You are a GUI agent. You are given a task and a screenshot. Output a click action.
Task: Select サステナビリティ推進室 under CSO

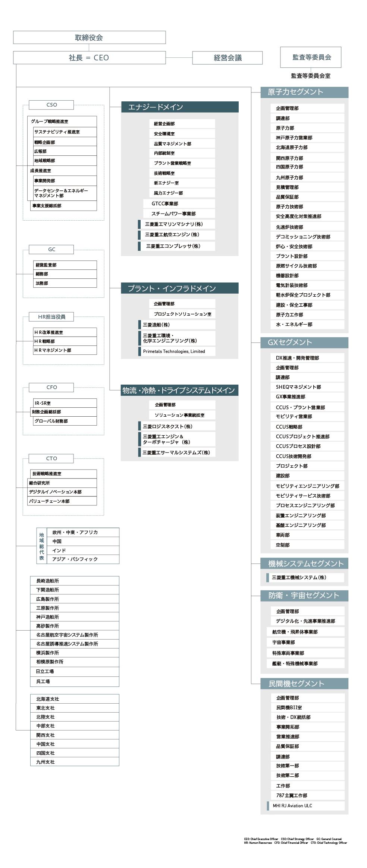pyautogui.click(x=65, y=132)
